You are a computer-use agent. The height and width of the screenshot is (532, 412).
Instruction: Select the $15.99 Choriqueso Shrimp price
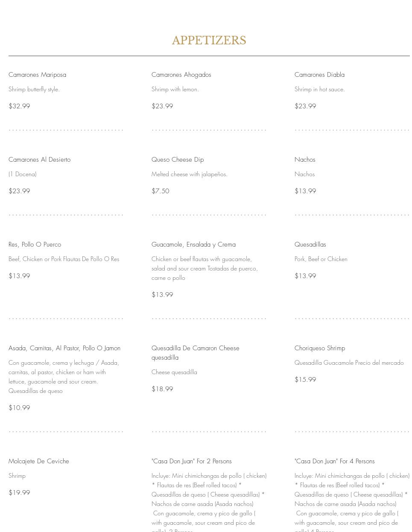click(305, 380)
